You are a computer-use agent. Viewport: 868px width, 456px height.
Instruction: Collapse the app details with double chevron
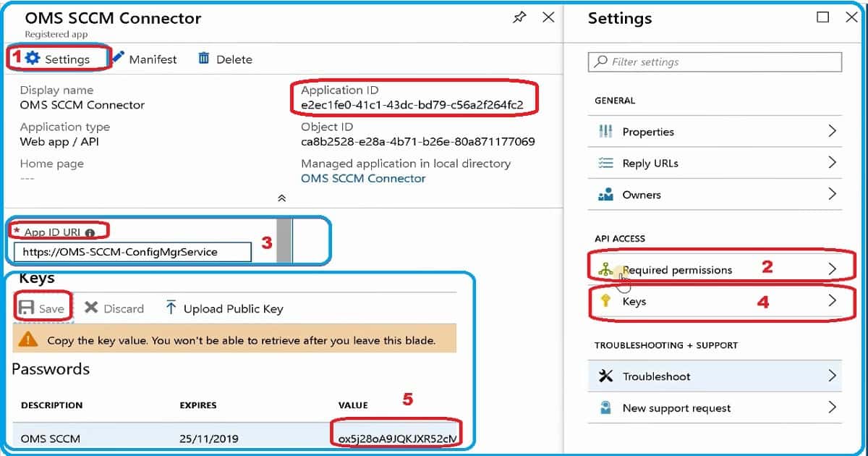point(282,198)
